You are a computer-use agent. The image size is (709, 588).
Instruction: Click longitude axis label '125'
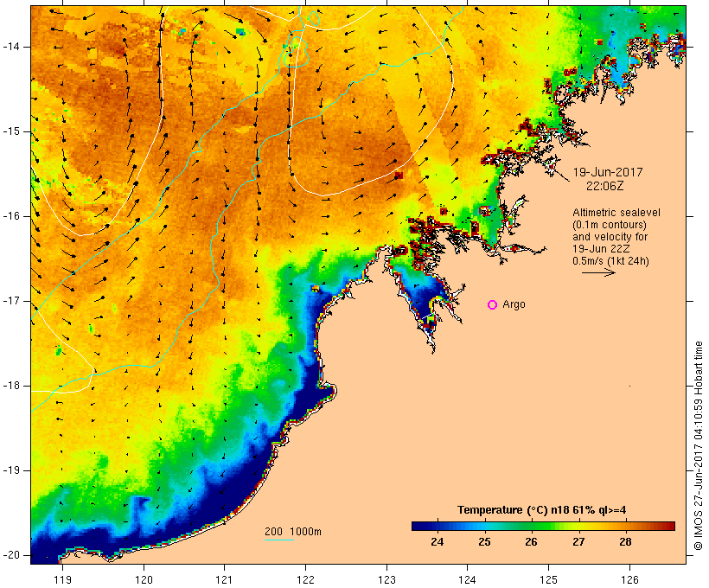point(548,580)
